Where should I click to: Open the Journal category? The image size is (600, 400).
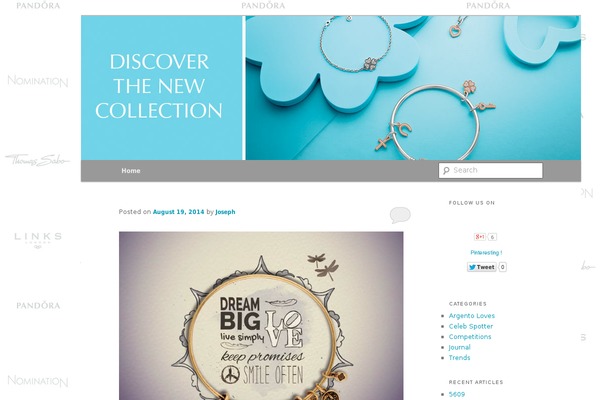pos(459,347)
